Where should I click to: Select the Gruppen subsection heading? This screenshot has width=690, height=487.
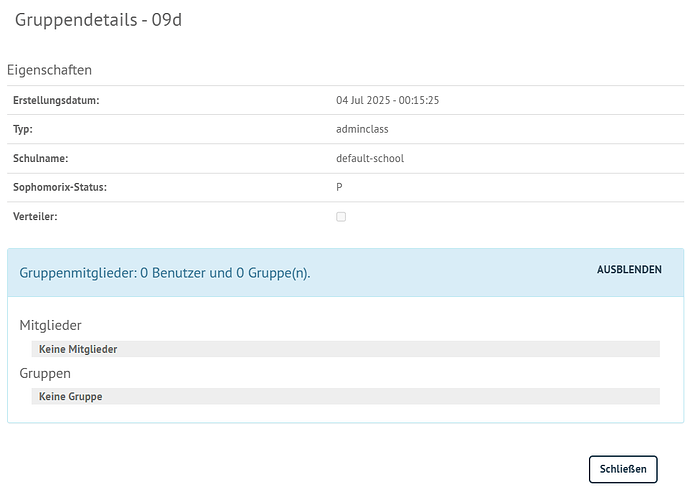[x=45, y=373]
